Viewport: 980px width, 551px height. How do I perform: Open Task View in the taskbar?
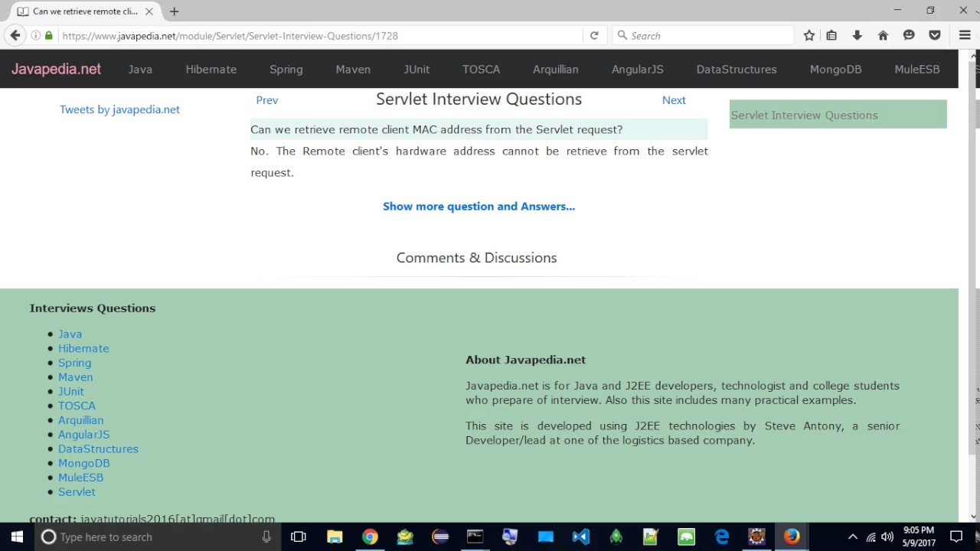coord(299,536)
